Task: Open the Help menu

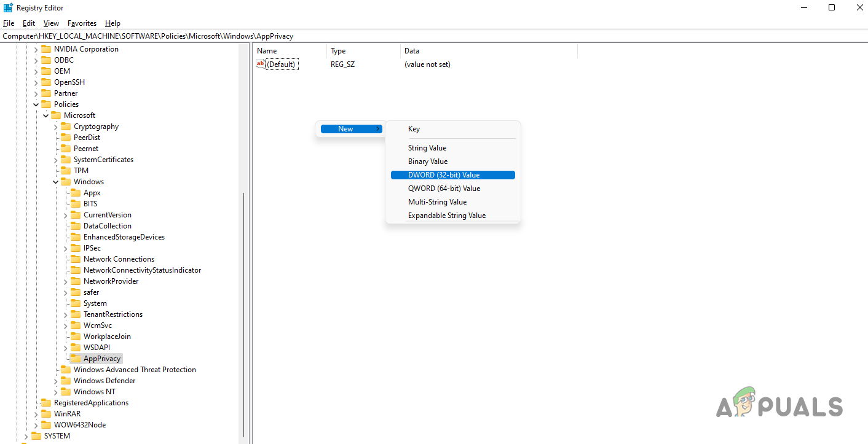Action: [112, 23]
